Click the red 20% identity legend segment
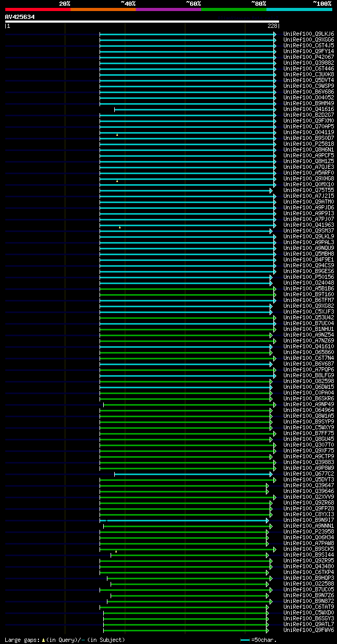 38,9
